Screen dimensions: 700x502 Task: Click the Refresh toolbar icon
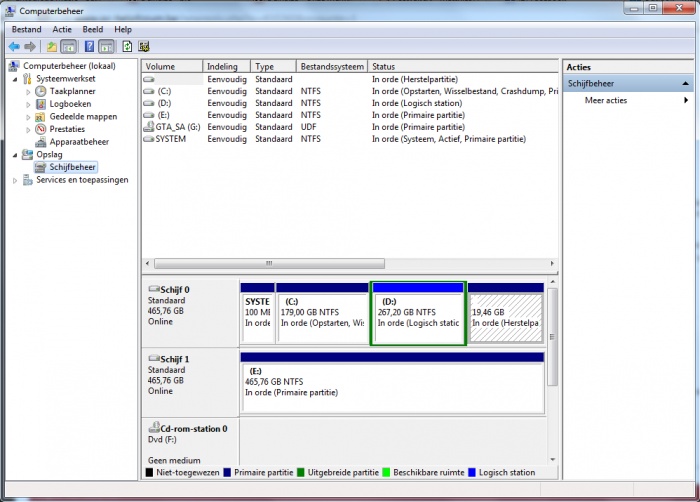[x=127, y=46]
